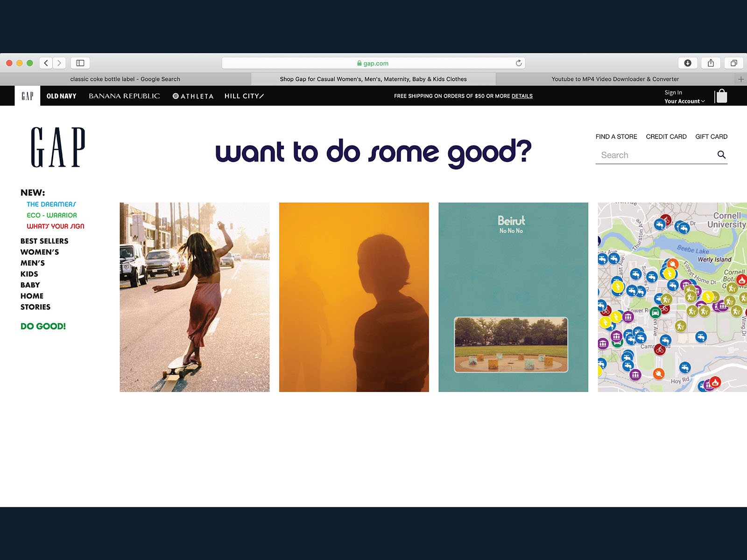747x560 pixels.
Task: Click the Safari forward navigation arrow
Action: 59,63
